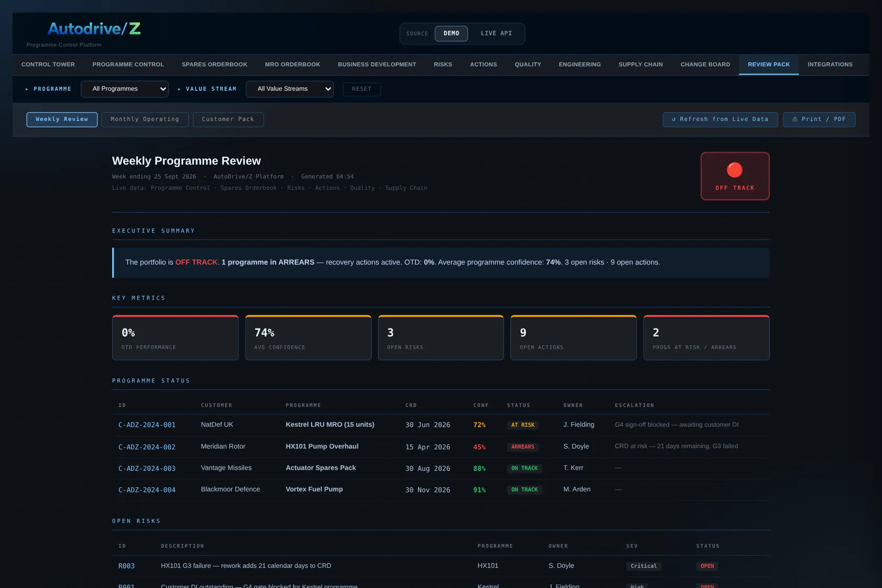Screen dimensions: 882x588
Task: Click the Meridian Rotor customer cell
Action: pos(223,446)
